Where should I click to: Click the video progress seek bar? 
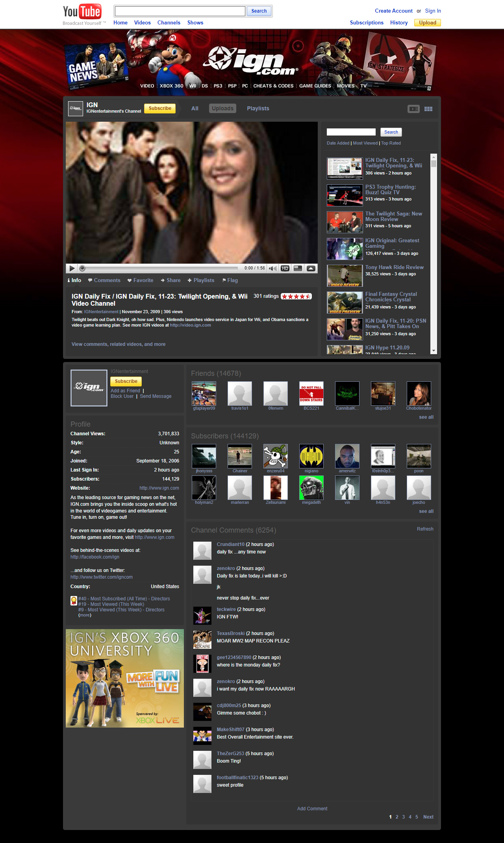(159, 268)
